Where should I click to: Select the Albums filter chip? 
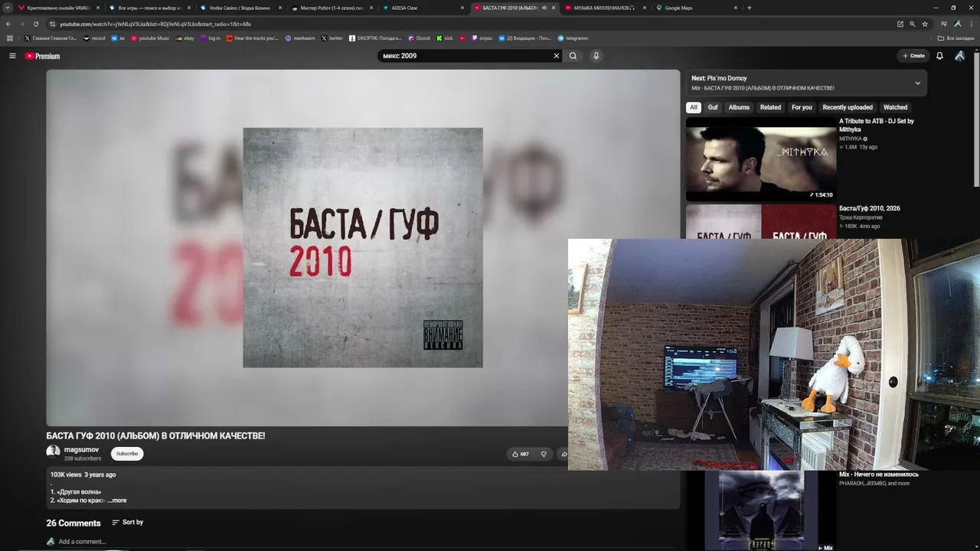(739, 107)
